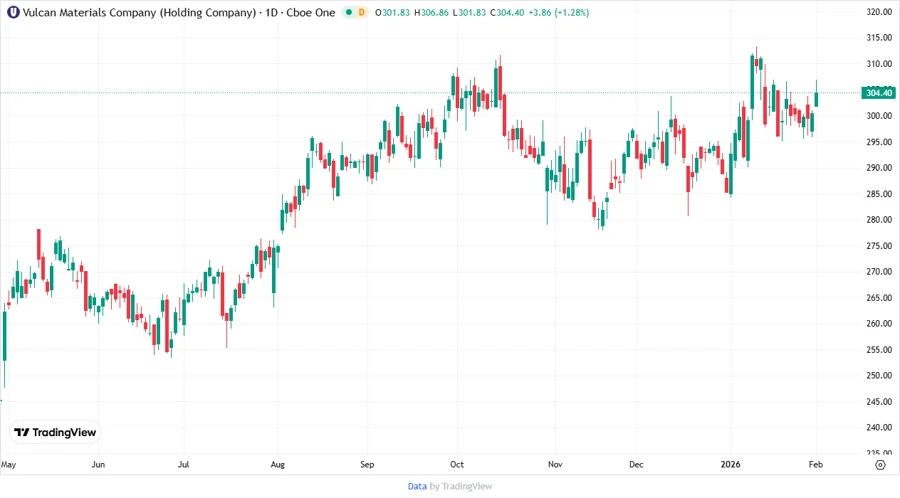Click the 245.00 price axis label
Viewport: 900px width, 498px height.
879,401
